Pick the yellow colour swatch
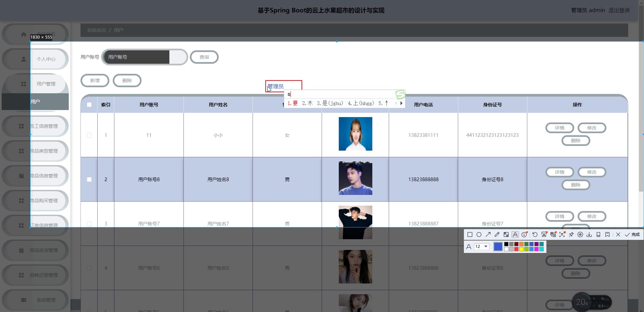 coord(521,249)
